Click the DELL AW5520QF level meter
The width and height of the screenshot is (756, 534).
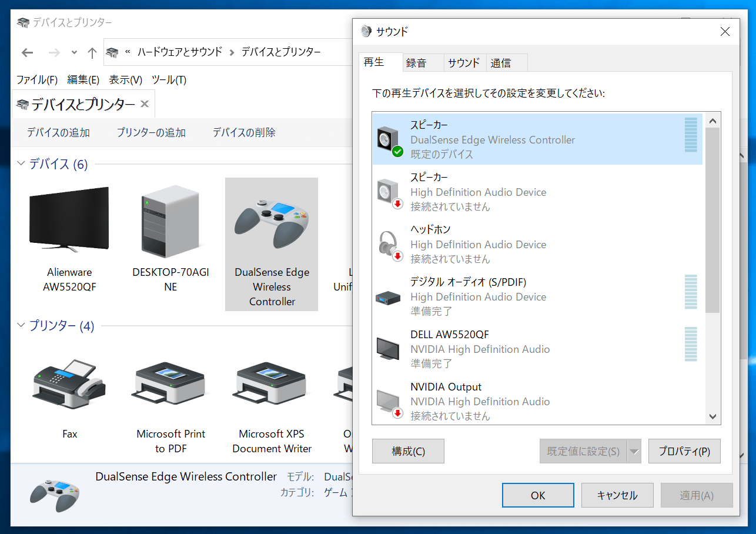tap(691, 344)
